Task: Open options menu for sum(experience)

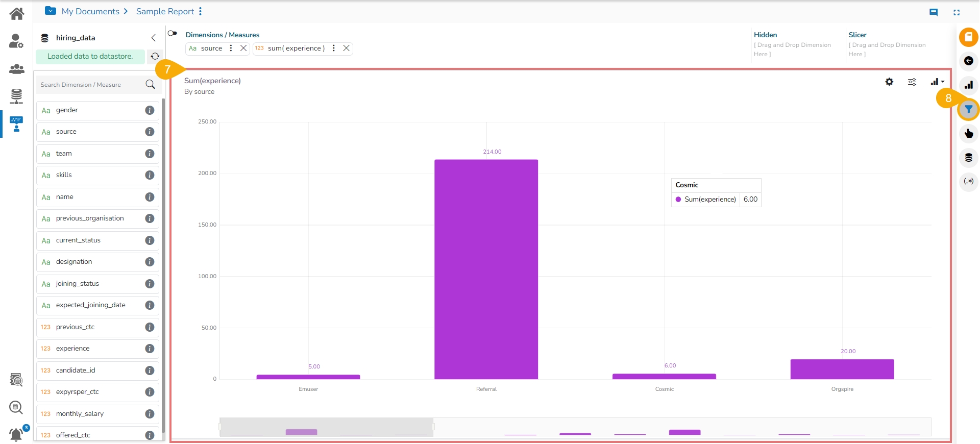Action: (x=333, y=48)
